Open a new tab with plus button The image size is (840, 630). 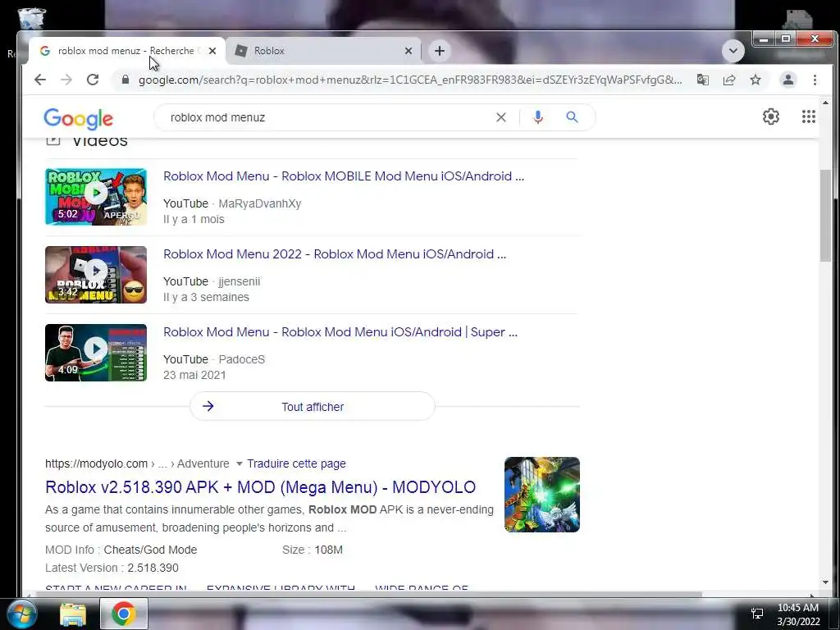[440, 51]
